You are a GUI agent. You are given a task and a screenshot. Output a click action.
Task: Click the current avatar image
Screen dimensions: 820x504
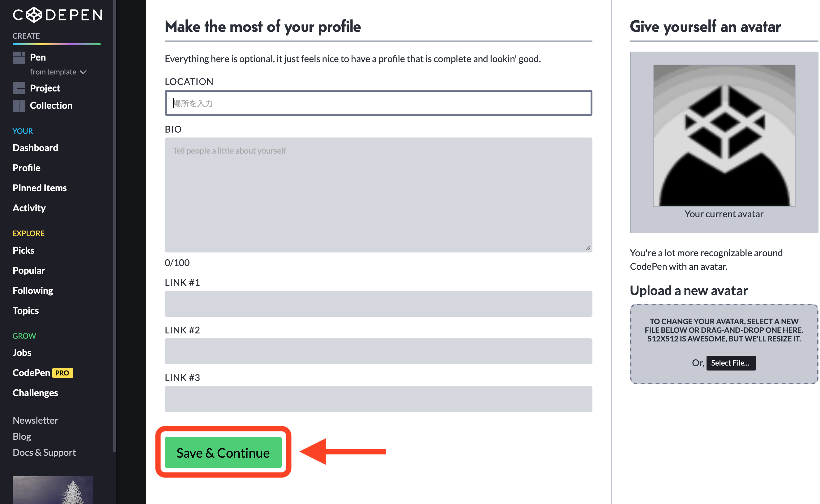coord(724,135)
